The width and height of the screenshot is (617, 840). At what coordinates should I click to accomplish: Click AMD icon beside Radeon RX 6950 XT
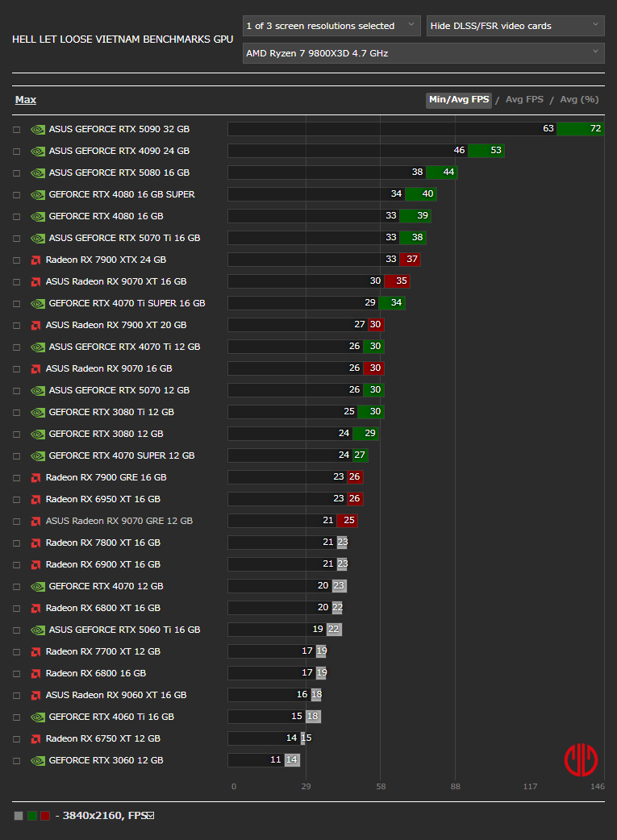(x=36, y=500)
